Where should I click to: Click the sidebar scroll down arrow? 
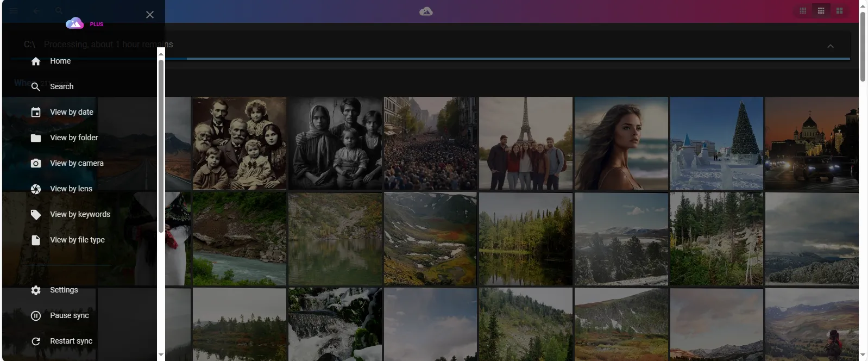(x=161, y=355)
